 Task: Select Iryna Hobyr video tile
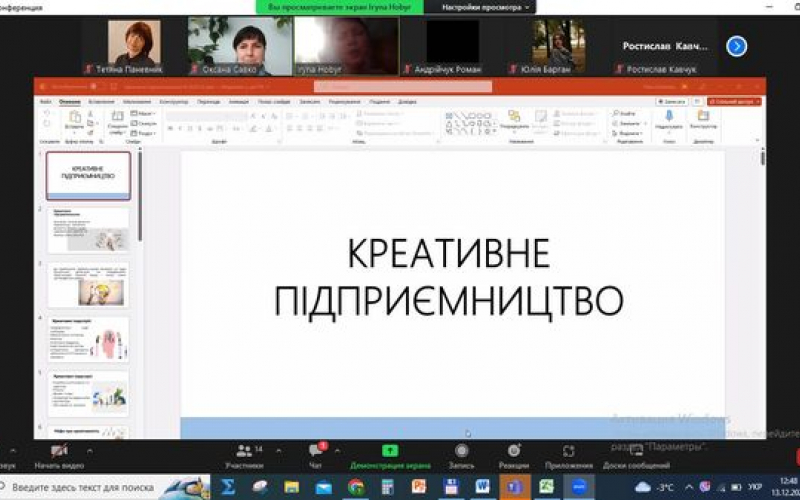(x=346, y=47)
